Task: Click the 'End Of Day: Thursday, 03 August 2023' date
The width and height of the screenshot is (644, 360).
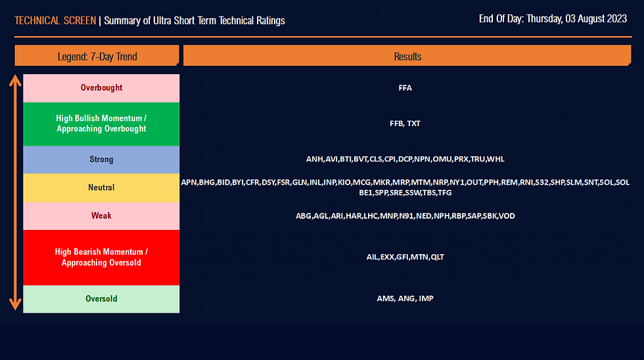Action: tap(553, 19)
